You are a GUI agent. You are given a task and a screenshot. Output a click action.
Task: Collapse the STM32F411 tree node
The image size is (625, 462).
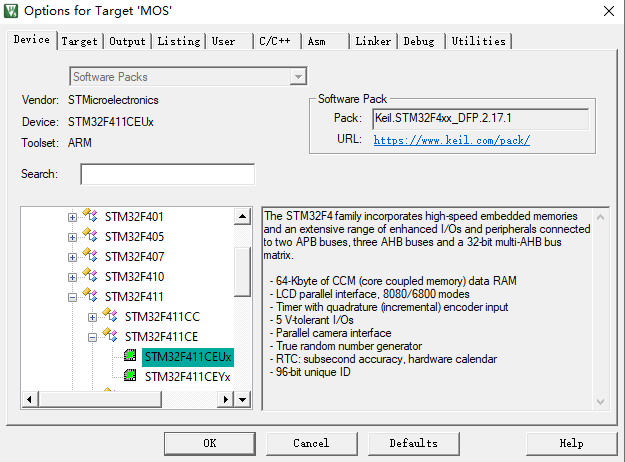click(x=72, y=297)
